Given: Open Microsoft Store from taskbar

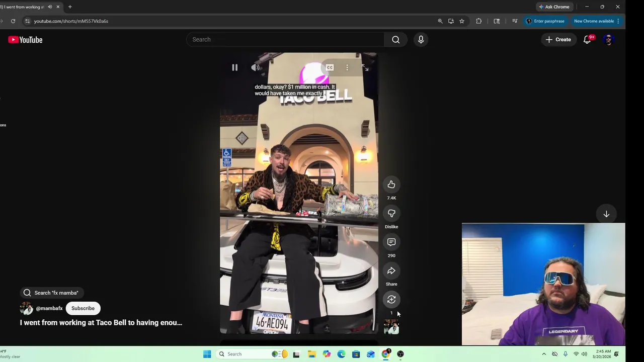Looking at the screenshot, I should click(356, 354).
